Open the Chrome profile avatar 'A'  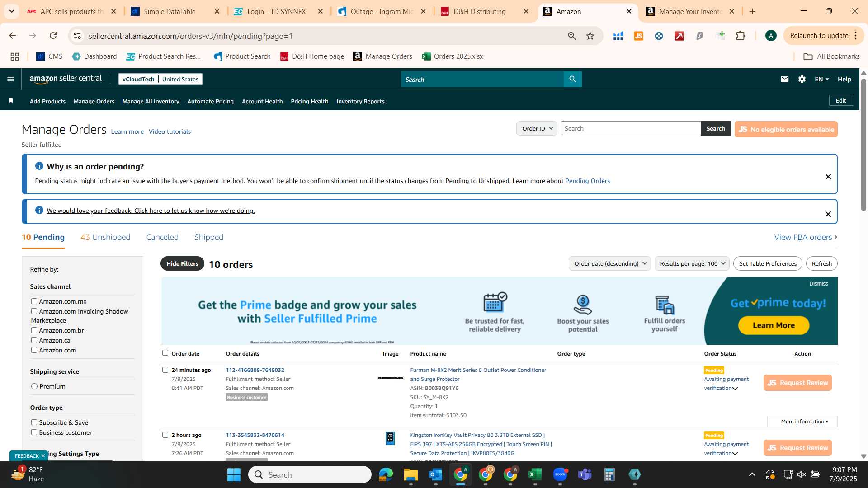point(771,36)
